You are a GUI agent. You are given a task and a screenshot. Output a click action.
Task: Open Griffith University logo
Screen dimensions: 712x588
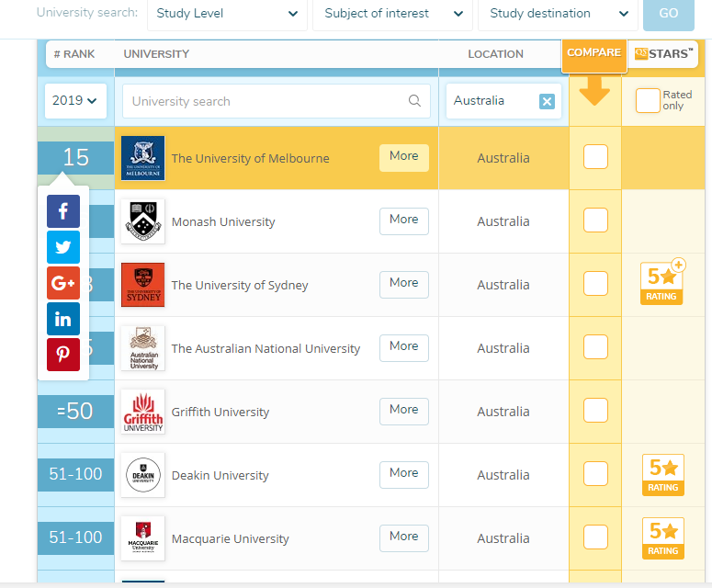click(x=143, y=412)
